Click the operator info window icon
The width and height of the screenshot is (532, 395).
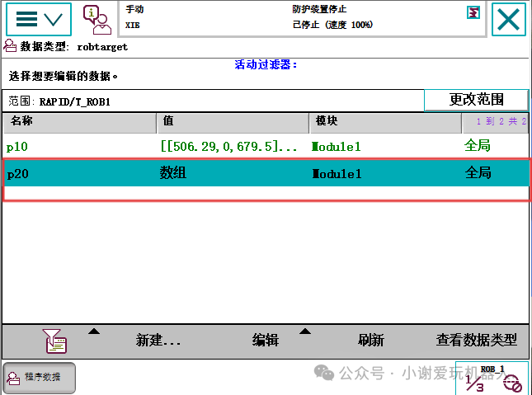[x=97, y=20]
